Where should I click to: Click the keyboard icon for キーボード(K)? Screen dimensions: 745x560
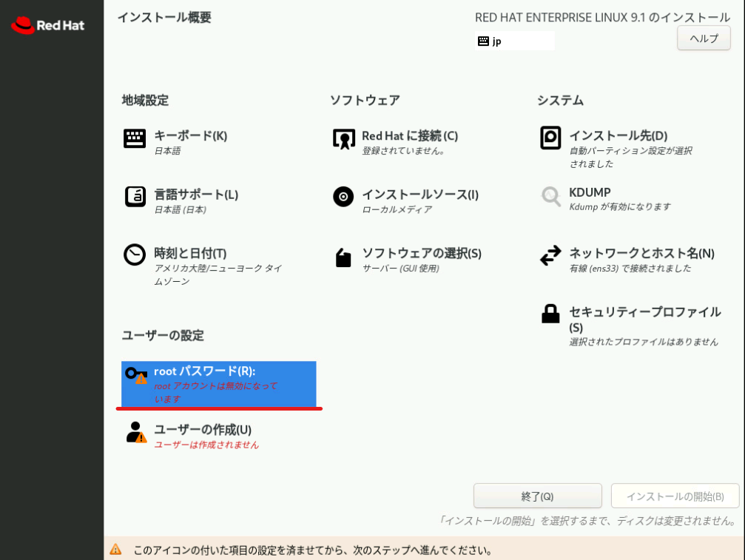click(135, 138)
